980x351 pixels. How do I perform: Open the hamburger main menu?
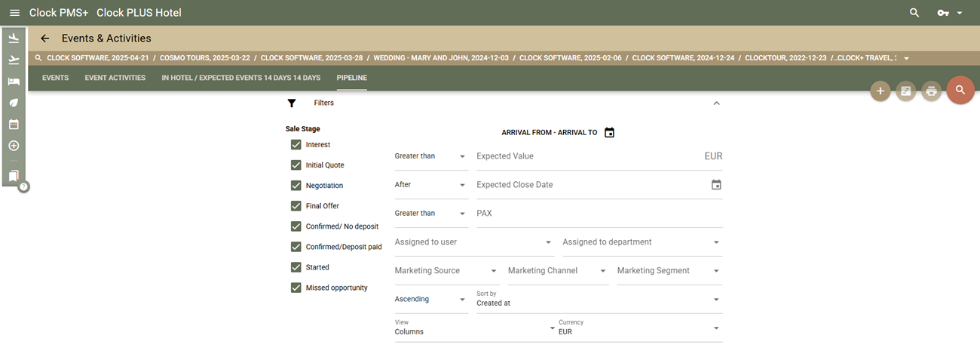14,13
